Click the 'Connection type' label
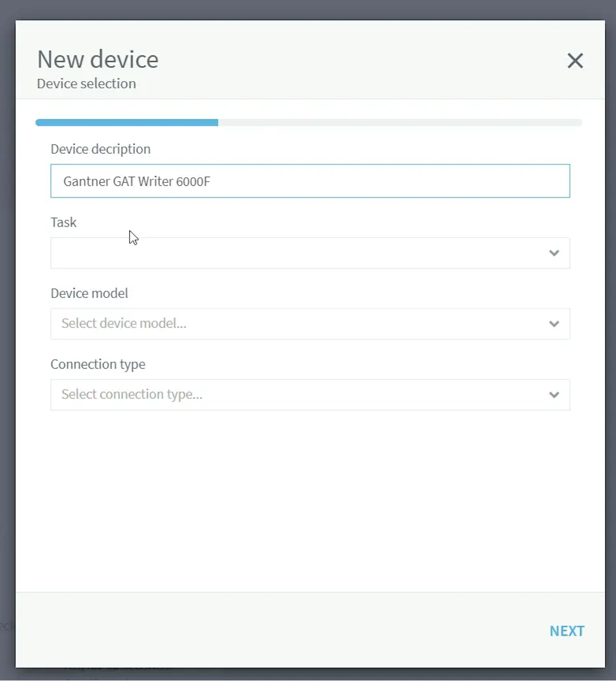The width and height of the screenshot is (616, 681). point(98,364)
